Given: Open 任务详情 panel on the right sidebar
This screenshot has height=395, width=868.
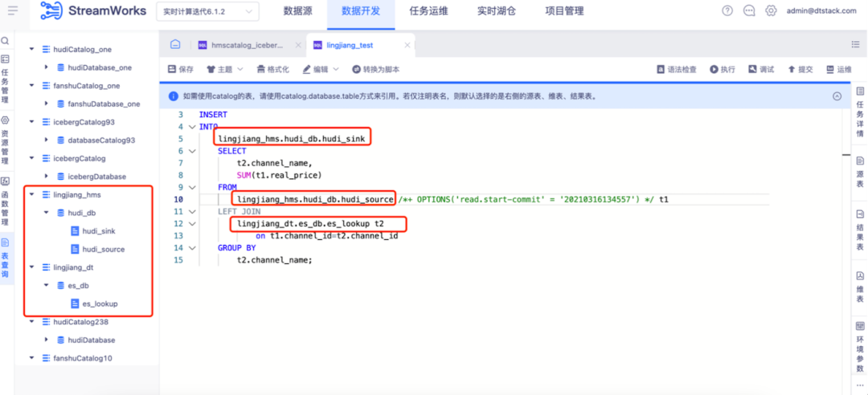Looking at the screenshot, I should (860, 112).
